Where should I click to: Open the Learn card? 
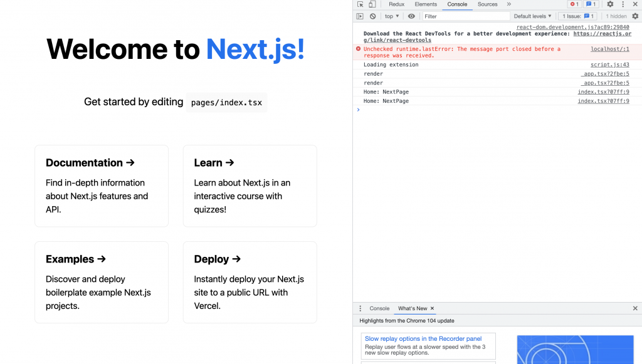[250, 186]
